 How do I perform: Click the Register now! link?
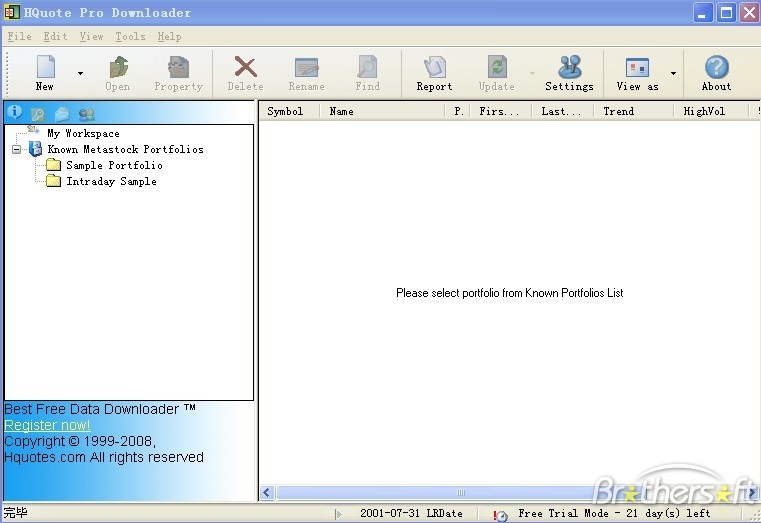click(47, 425)
